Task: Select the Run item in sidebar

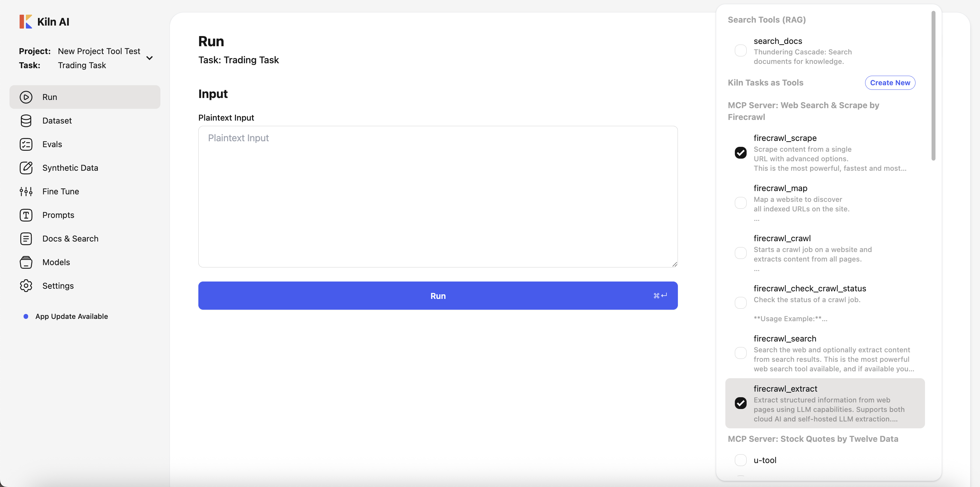Action: [85, 97]
